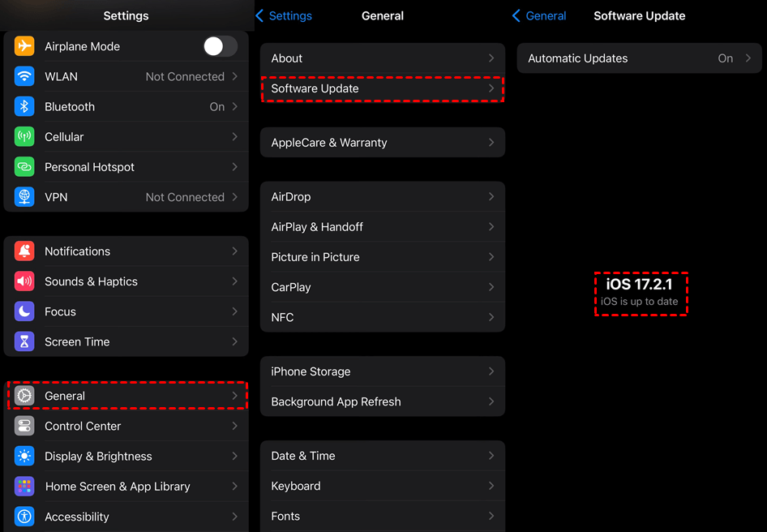Open Picture in Picture settings
Screen dimensions: 767x532
pos(383,257)
